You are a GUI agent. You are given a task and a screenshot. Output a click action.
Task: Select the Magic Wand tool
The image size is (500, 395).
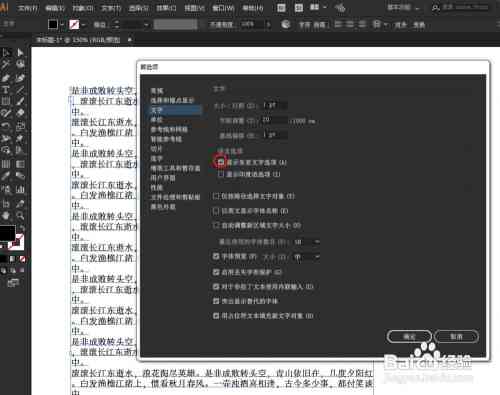point(6,64)
